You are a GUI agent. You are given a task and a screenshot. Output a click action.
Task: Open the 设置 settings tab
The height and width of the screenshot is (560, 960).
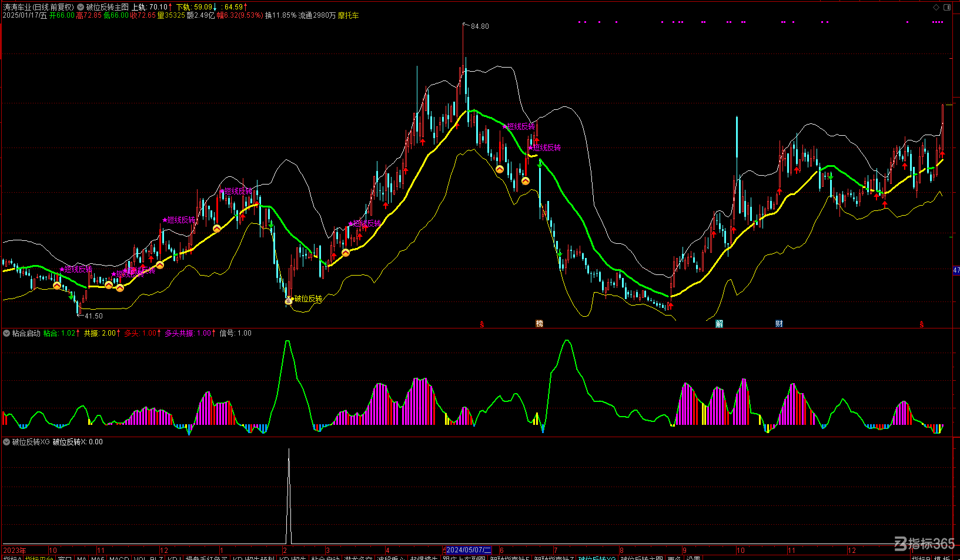[x=693, y=559]
